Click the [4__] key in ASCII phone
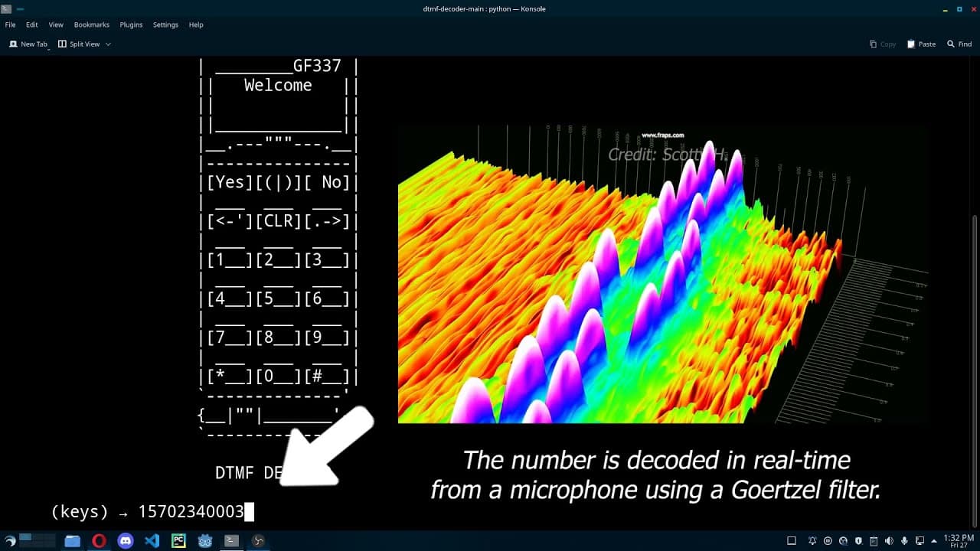 pyautogui.click(x=230, y=299)
